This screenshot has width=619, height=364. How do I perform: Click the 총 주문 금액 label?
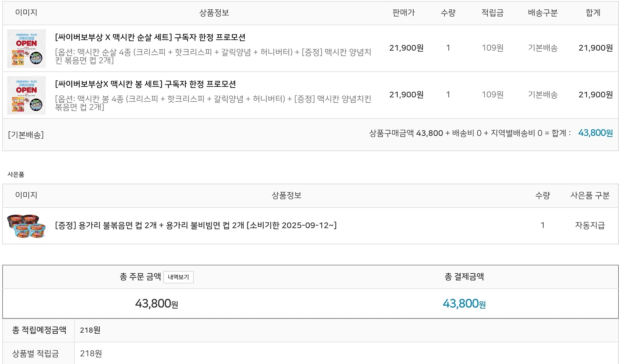coord(140,277)
